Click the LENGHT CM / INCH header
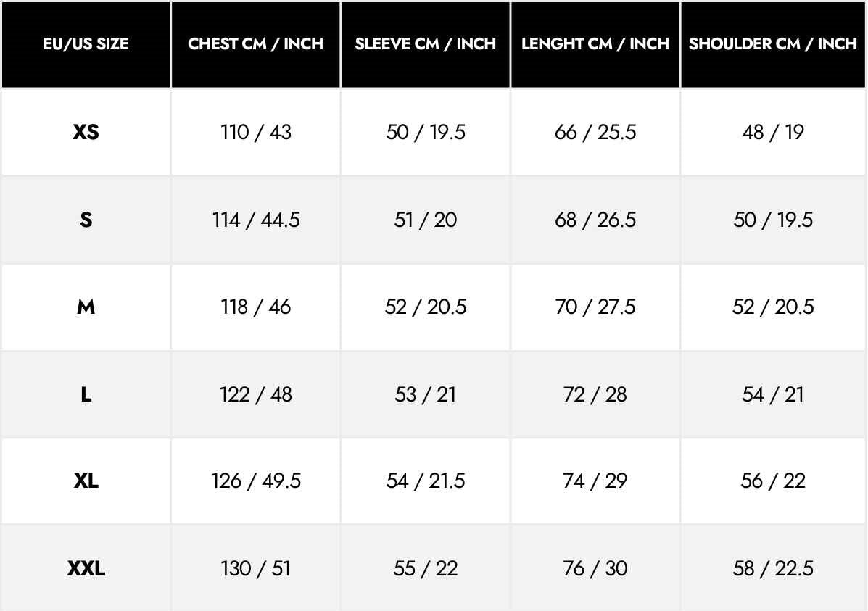 pyautogui.click(x=595, y=44)
